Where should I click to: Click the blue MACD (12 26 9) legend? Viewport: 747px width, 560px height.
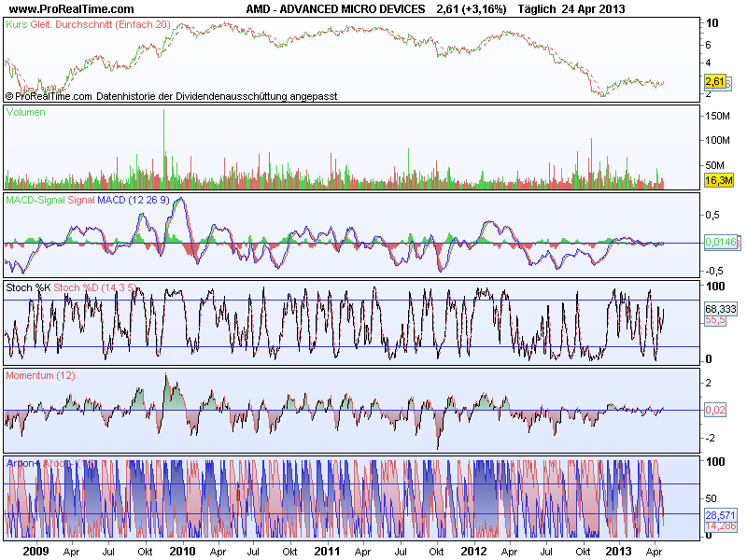[134, 200]
